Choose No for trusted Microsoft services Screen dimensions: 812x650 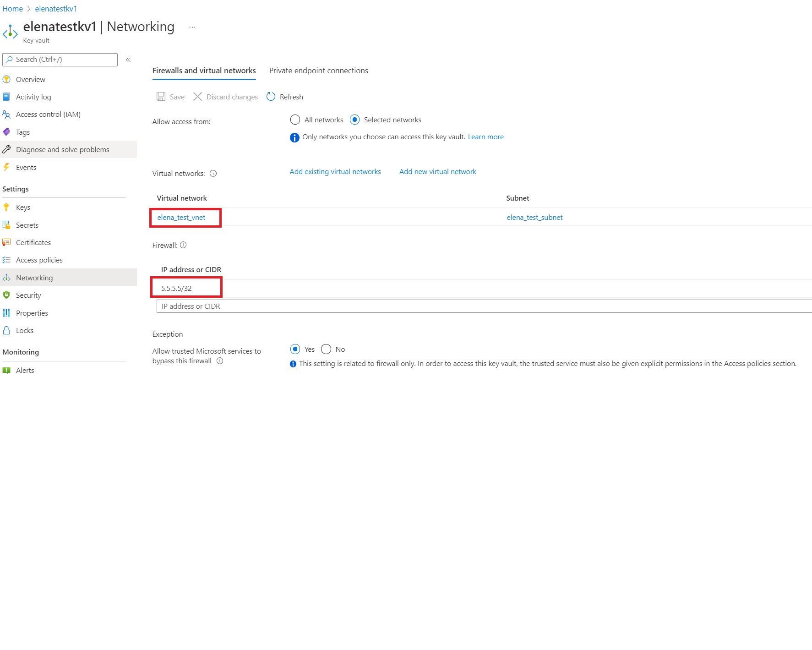pos(326,349)
